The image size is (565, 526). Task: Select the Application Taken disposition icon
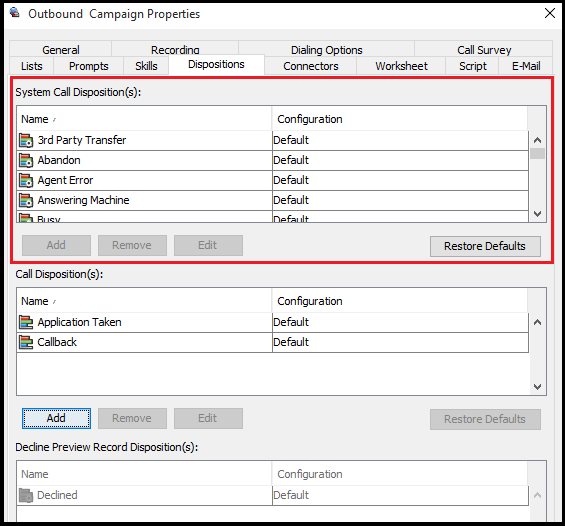pos(26,322)
